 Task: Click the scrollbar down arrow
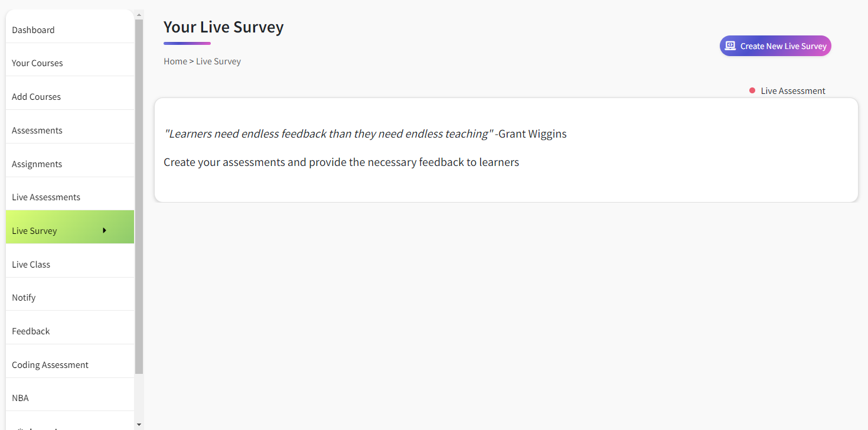(138, 424)
